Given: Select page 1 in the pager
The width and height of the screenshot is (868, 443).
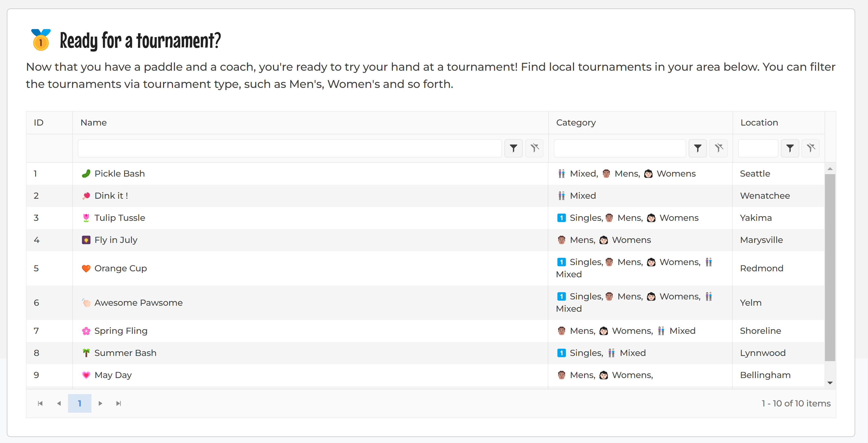Looking at the screenshot, I should pos(79,403).
